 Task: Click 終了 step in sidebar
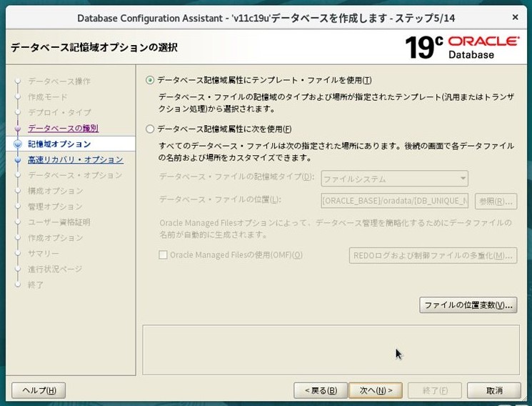pyautogui.click(x=36, y=284)
